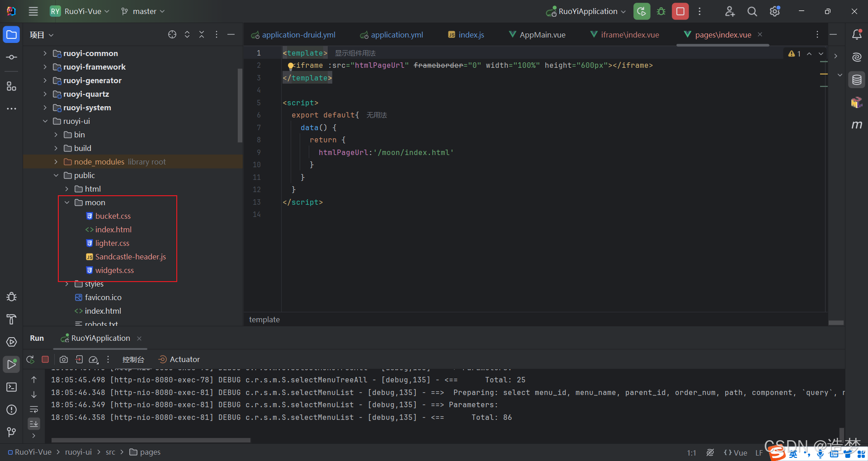The image size is (868, 461).
Task: Open the 项目 view selector dropdown
Action: coord(42,35)
